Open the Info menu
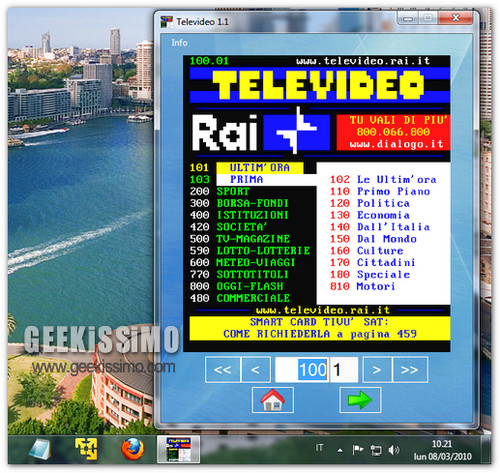The height and width of the screenshot is (473, 500). [x=179, y=43]
